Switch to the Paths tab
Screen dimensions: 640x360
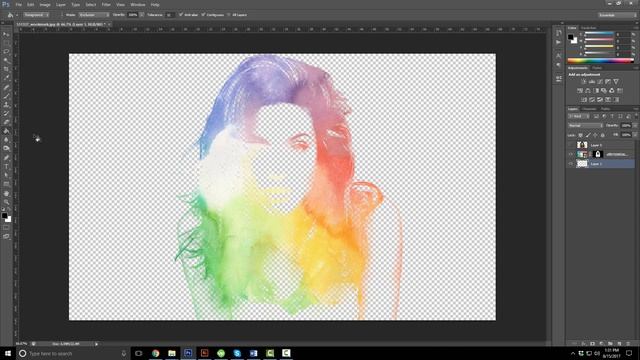click(605, 109)
